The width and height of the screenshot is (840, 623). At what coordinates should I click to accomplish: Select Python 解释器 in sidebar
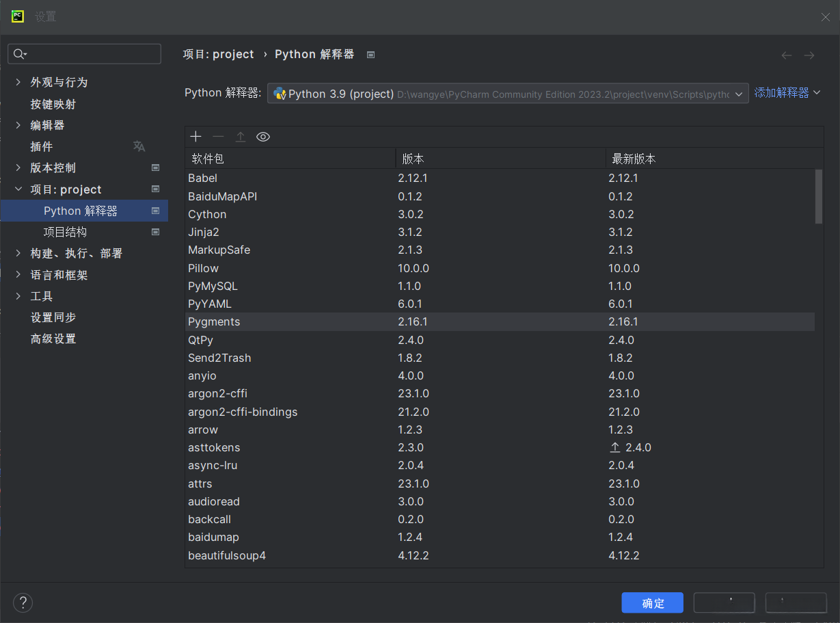pyautogui.click(x=84, y=211)
